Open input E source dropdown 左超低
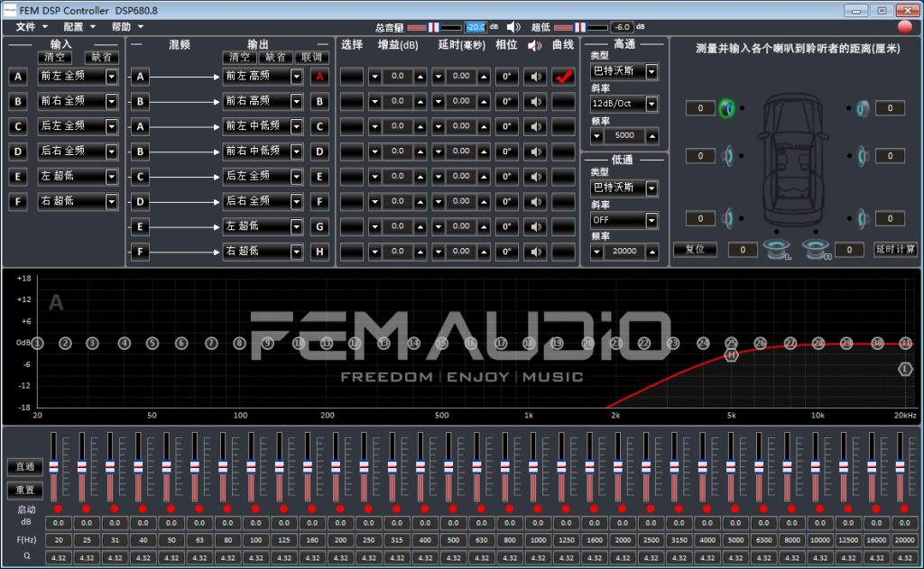The width and height of the screenshot is (924, 569). pos(78,177)
